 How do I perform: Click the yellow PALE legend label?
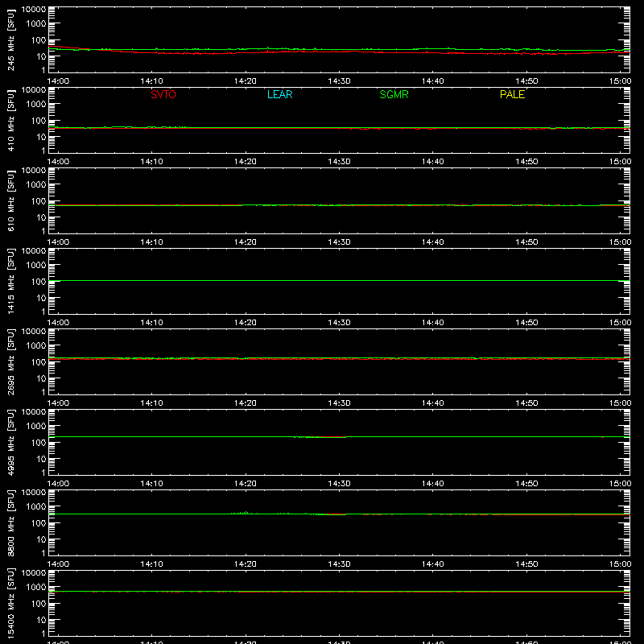pos(512,94)
